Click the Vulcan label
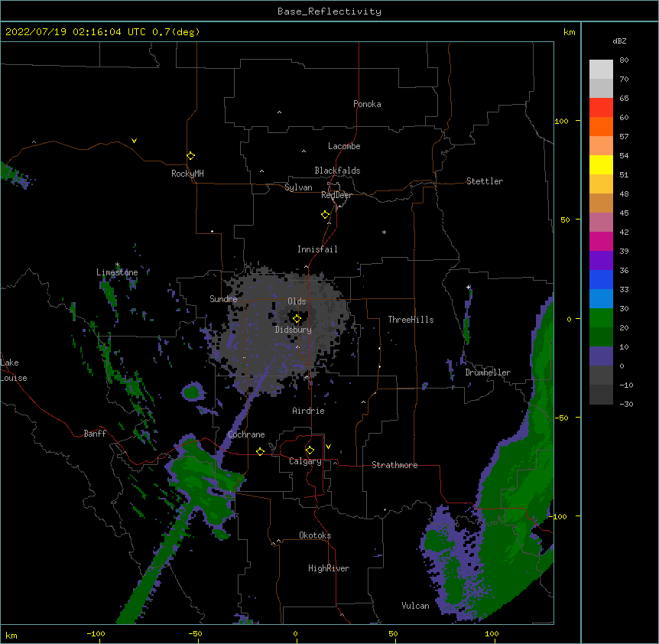The width and height of the screenshot is (659, 644). point(415,606)
